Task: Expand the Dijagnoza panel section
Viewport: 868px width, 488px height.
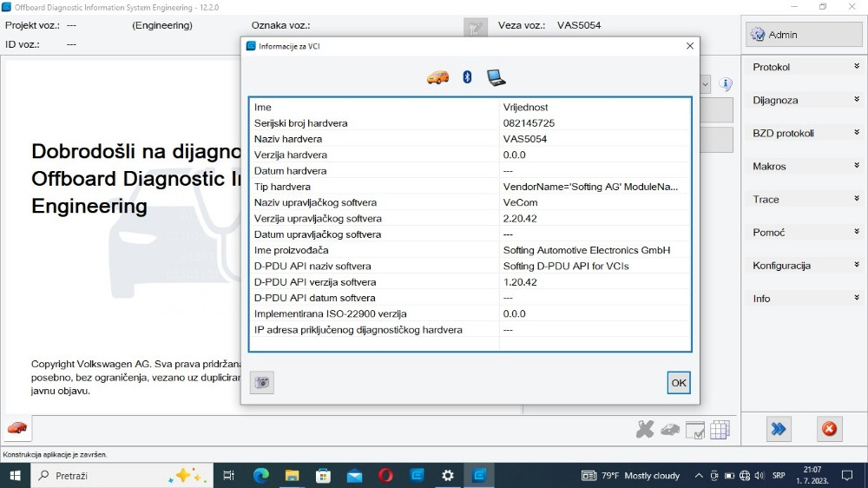Action: [x=806, y=100]
